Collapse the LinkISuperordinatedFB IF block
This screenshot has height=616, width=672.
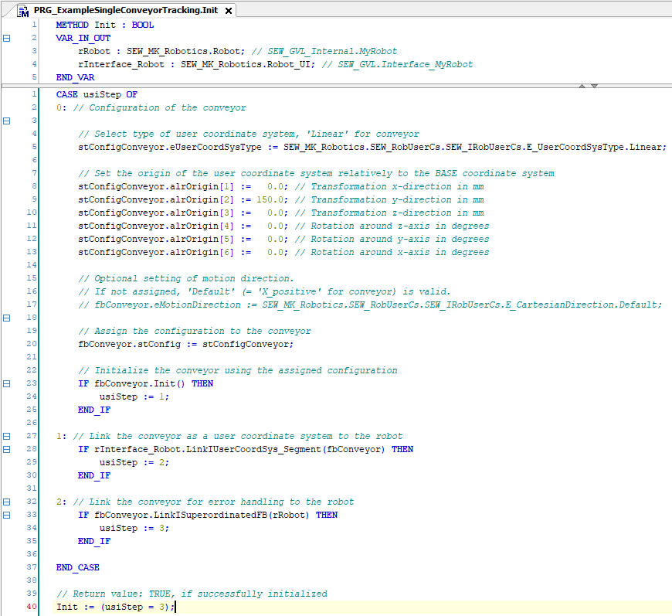click(7, 515)
